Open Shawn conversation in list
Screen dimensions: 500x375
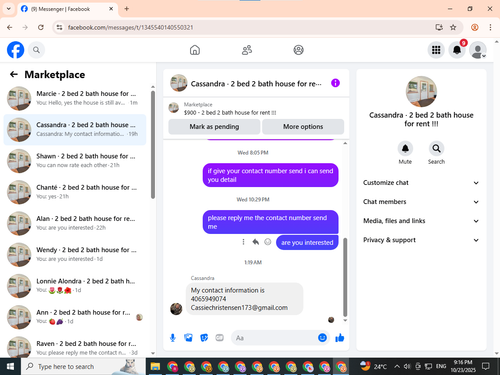(x=75, y=161)
